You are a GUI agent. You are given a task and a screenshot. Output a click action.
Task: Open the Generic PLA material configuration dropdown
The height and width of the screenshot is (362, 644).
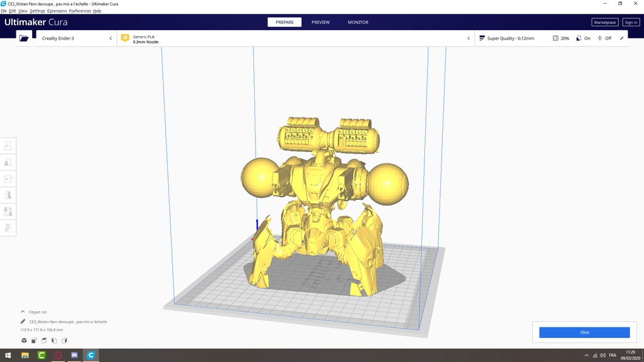(x=296, y=38)
